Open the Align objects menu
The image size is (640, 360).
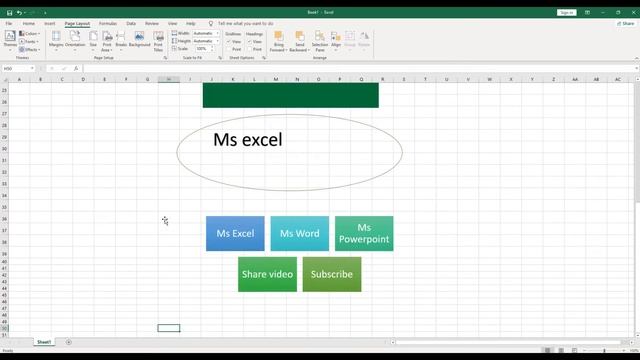336,41
